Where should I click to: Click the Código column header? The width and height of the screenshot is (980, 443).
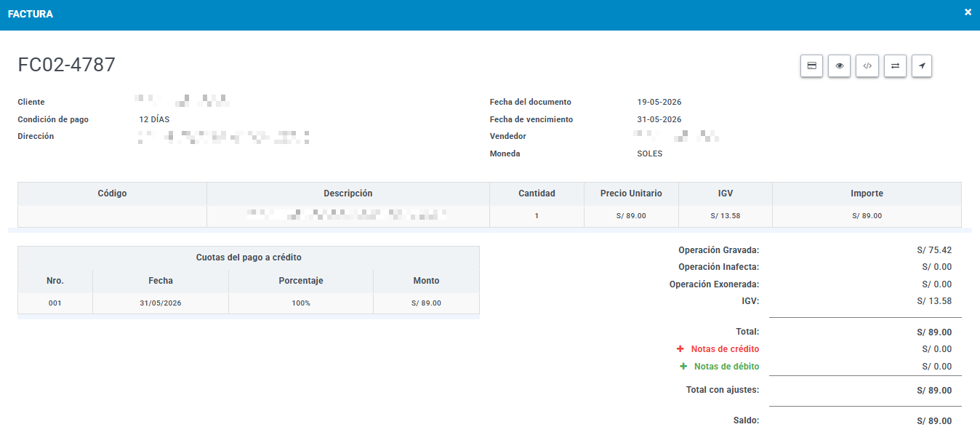(112, 193)
